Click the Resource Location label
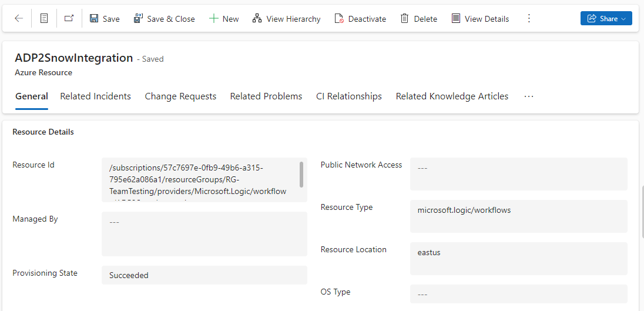644x311 pixels. click(x=354, y=249)
